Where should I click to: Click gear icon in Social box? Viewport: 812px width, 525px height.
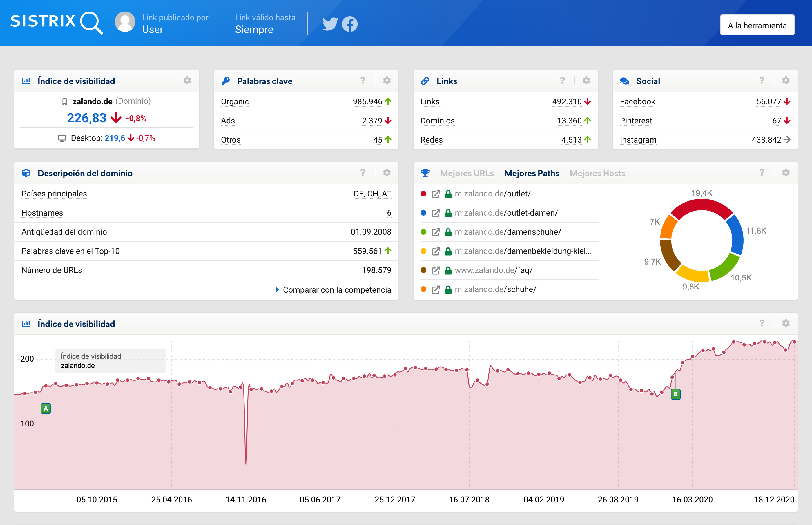pos(786,81)
